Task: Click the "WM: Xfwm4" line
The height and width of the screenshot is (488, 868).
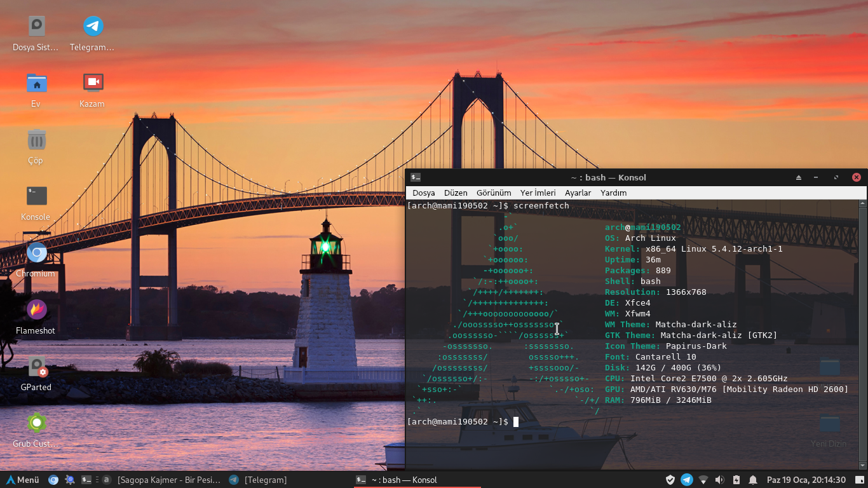Action: click(x=628, y=314)
